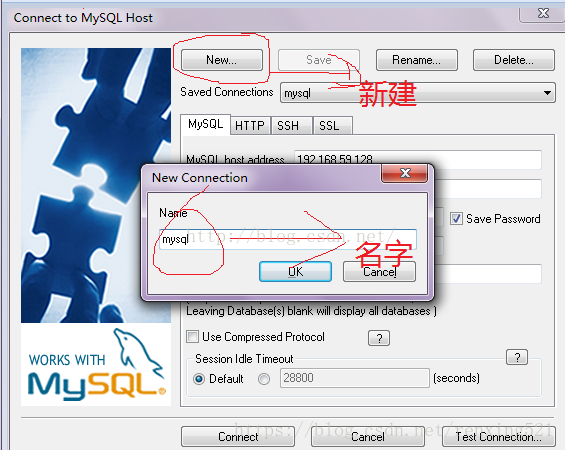Select the Default timeout radio button
Viewport: 565px width, 450px height.
(199, 379)
